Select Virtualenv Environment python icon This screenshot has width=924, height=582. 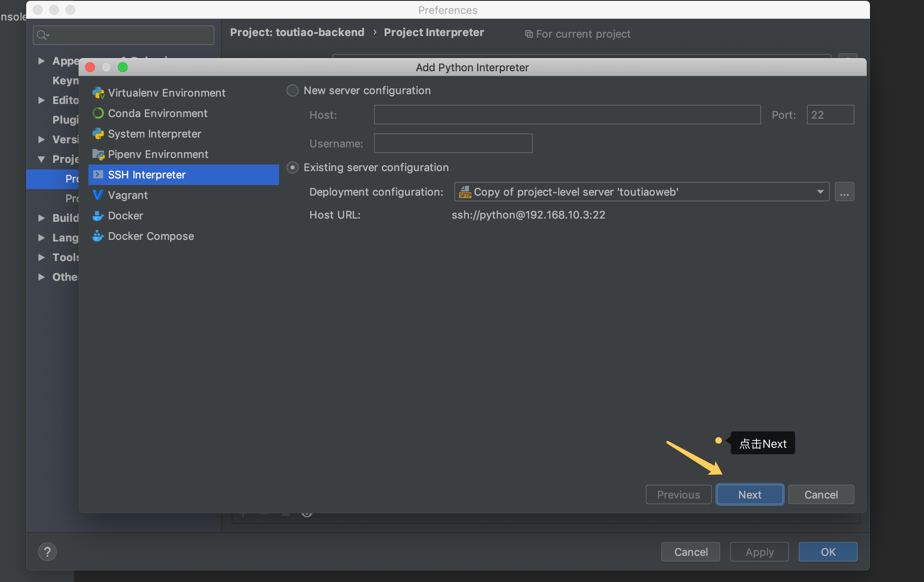98,93
